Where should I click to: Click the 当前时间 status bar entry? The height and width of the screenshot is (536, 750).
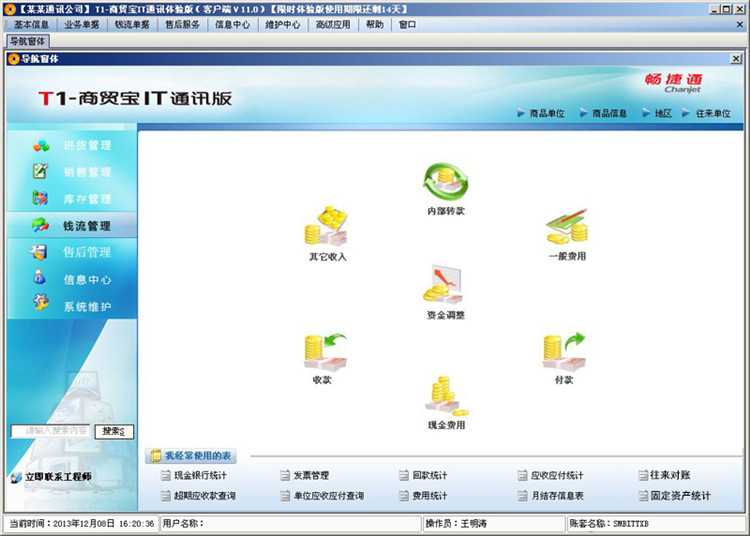point(82,524)
